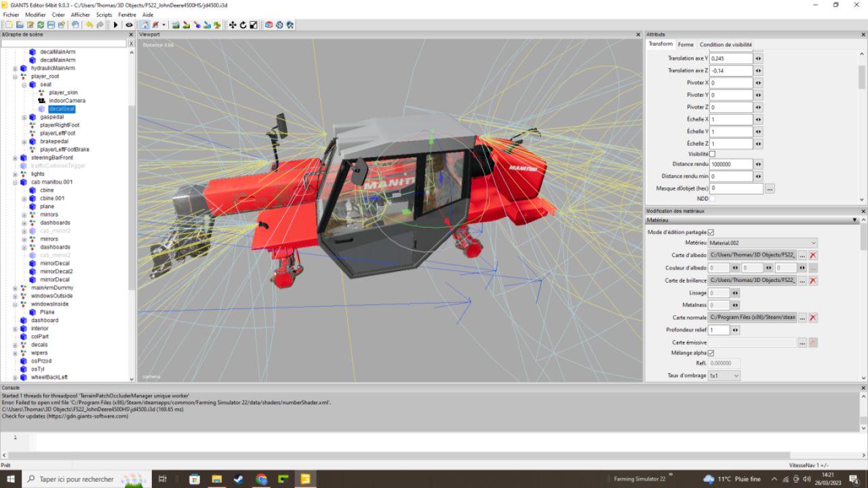This screenshot has width=868, height=488.
Task: Click the scene graph search field
Action: (x=64, y=43)
